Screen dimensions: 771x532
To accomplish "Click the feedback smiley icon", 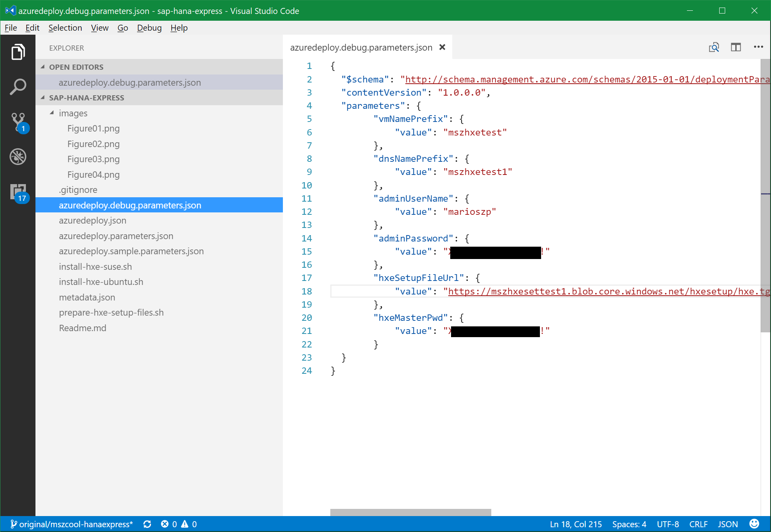I will click(754, 524).
